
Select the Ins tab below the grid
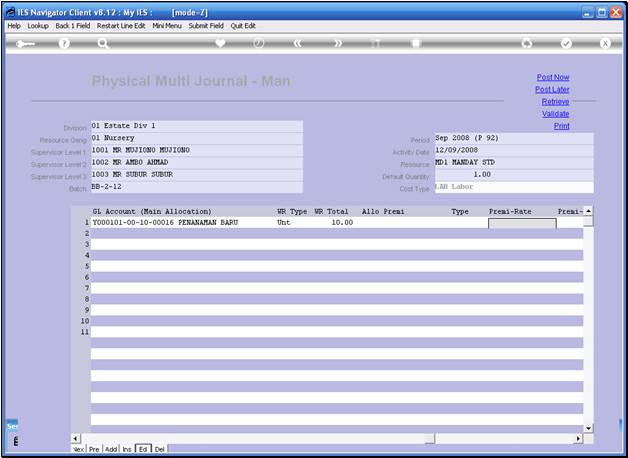127,449
